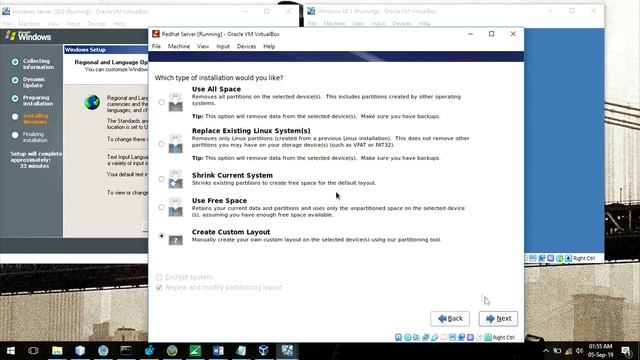This screenshot has height=360, width=640.
Task: Click the Shrink Current System disk icon
Action: tap(176, 180)
